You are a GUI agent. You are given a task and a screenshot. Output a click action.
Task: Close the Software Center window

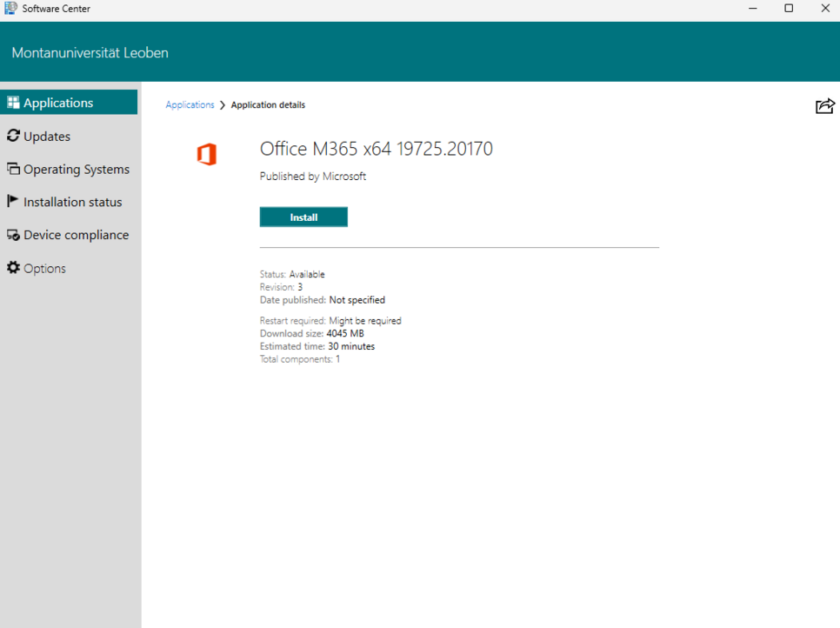click(x=825, y=8)
